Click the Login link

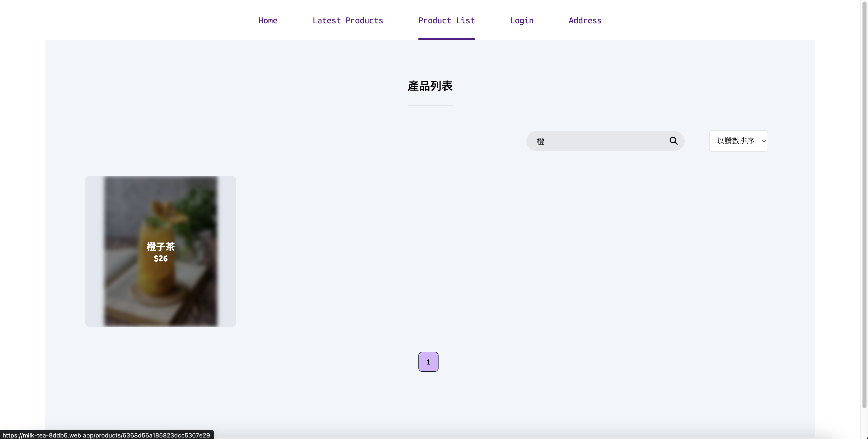click(x=521, y=20)
